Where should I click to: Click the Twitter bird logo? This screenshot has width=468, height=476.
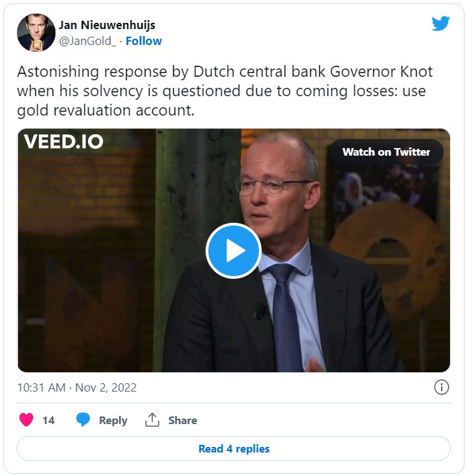[x=440, y=23]
